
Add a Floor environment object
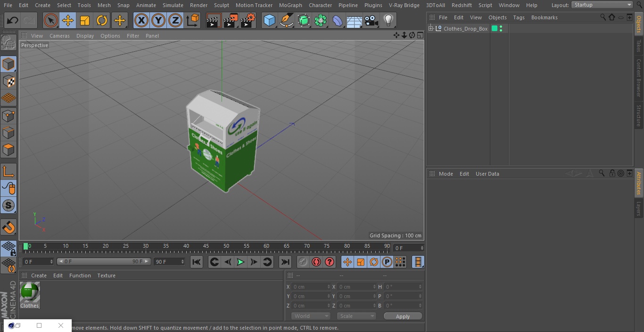pos(355,20)
